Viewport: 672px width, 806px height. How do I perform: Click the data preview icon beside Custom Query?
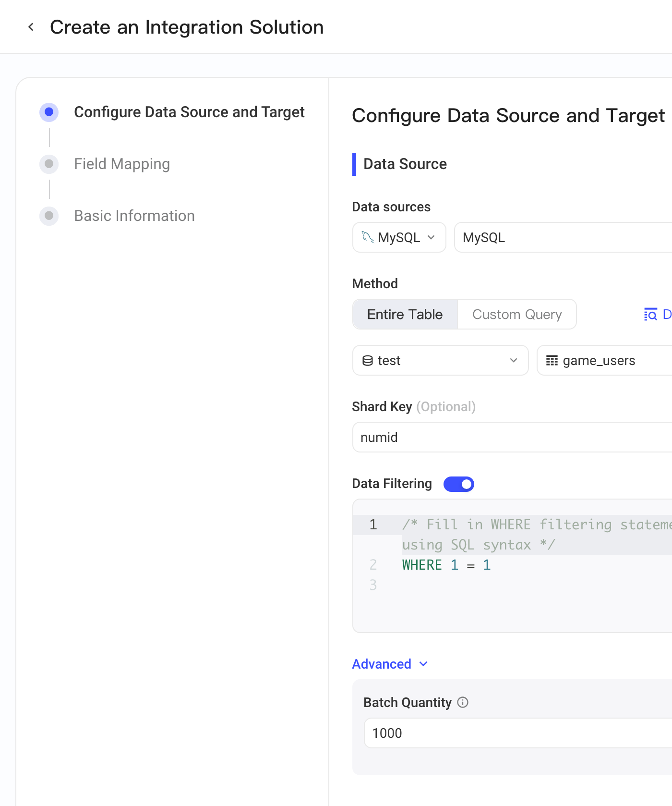click(x=650, y=314)
